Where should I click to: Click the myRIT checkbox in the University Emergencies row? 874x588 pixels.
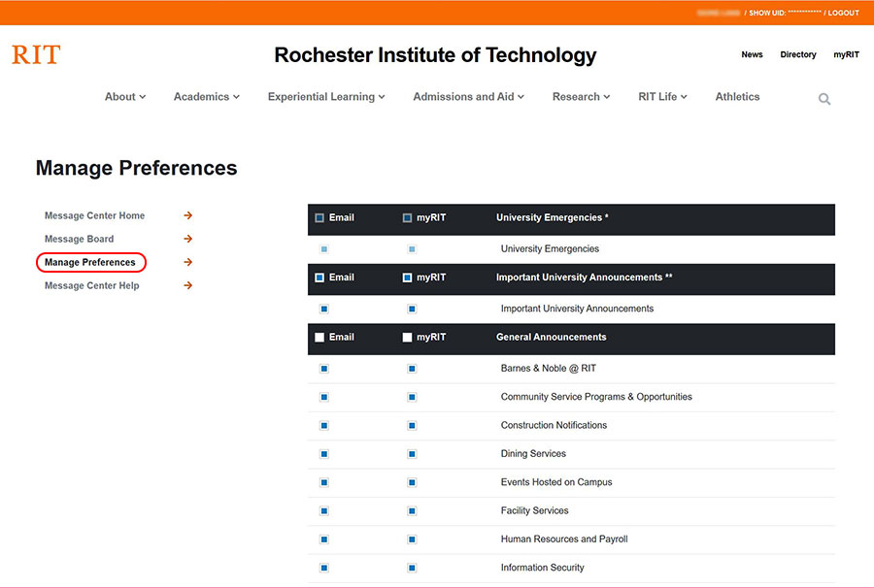click(x=412, y=249)
